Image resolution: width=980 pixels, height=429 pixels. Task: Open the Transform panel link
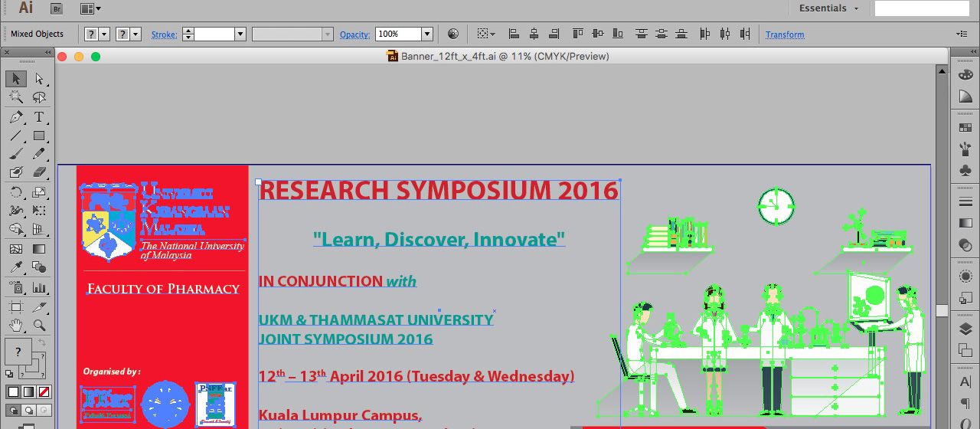785,34
